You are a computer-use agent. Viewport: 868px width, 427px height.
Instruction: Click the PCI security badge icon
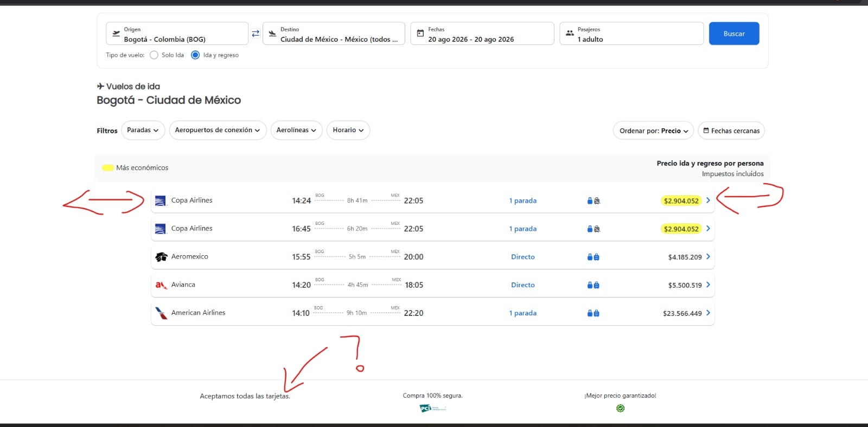point(432,408)
